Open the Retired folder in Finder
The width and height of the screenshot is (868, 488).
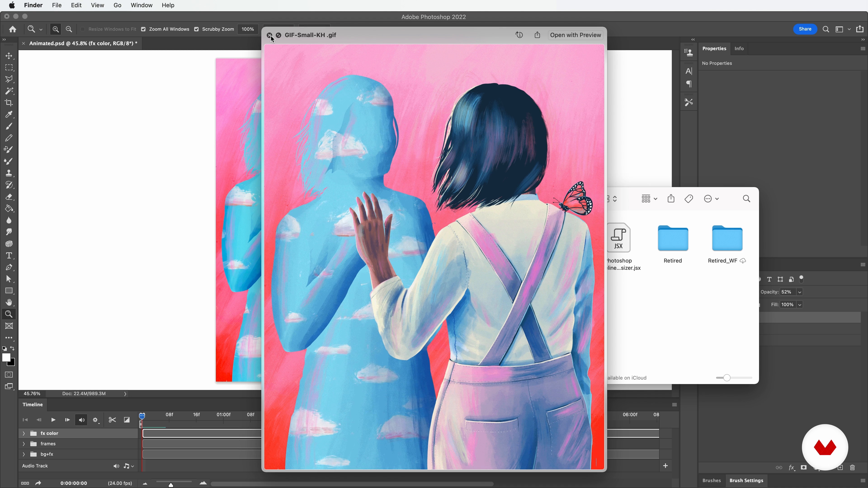pyautogui.click(x=672, y=244)
